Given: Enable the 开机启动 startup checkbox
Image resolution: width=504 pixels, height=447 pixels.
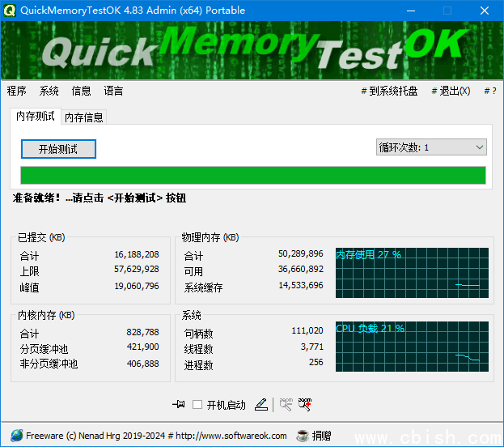Looking at the screenshot, I should coord(197,405).
